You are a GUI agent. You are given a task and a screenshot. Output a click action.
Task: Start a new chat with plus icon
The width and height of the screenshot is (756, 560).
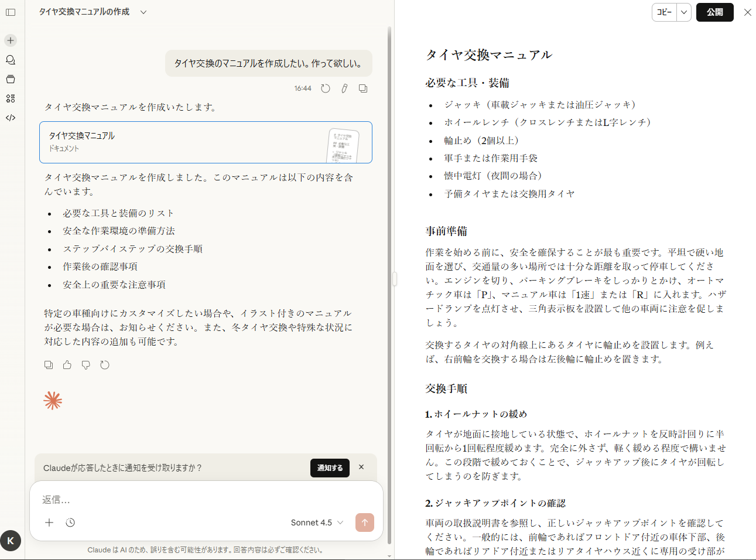[x=11, y=40]
